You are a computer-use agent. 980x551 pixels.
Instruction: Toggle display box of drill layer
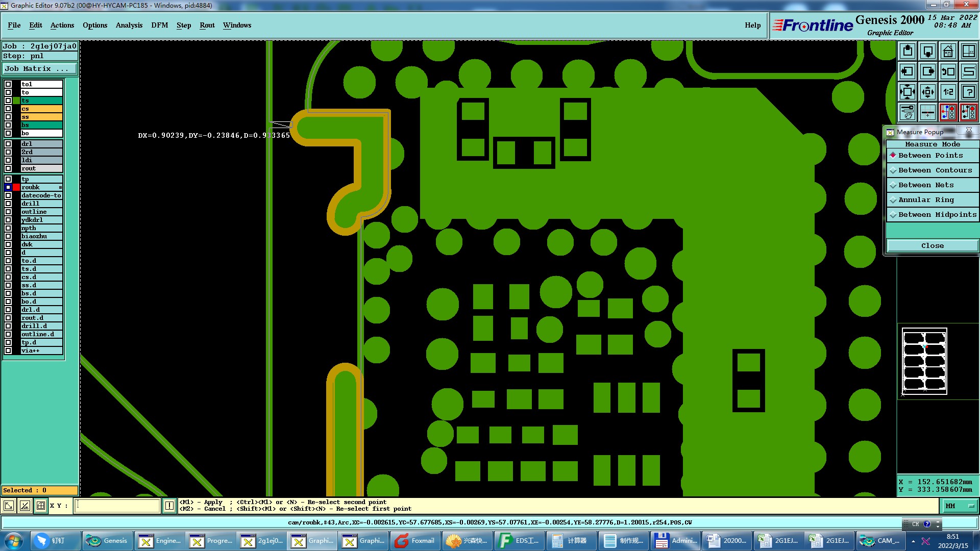(8, 204)
